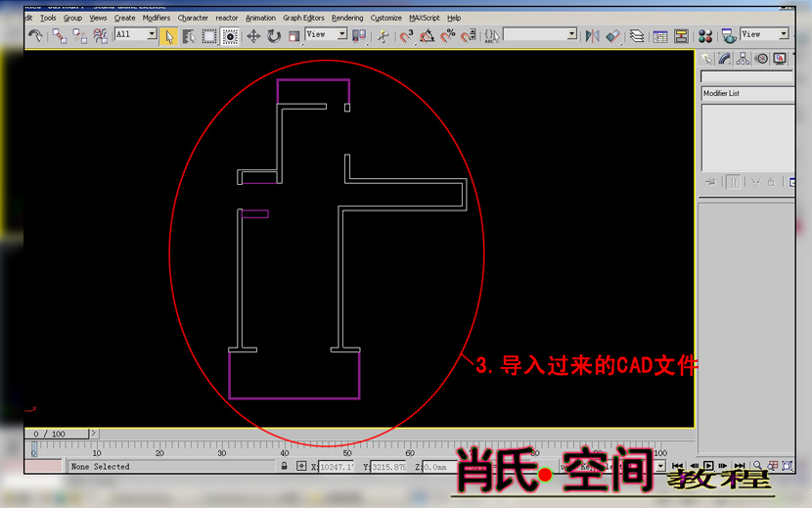Image resolution: width=812 pixels, height=508 pixels.
Task: Open the Named Selection Sets dropdown
Action: pos(540,34)
